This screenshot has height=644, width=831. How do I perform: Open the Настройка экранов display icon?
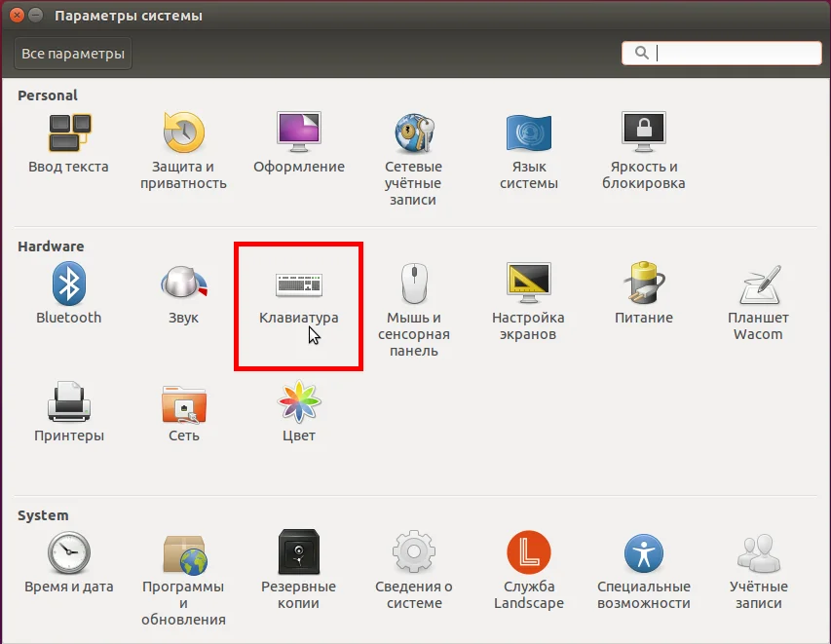(x=529, y=283)
